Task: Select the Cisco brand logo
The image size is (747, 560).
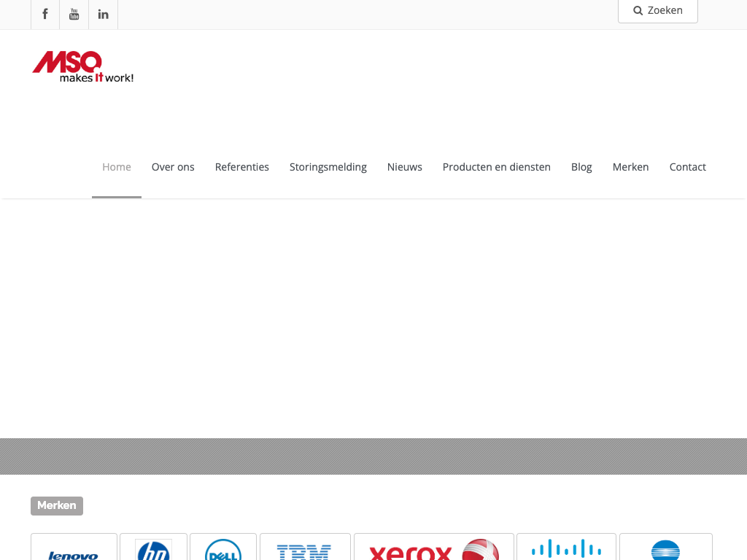Action: tap(566, 547)
